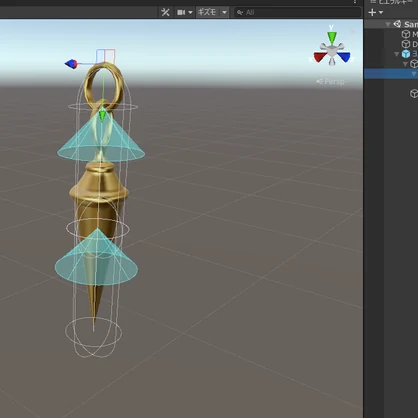
Task: Open the ギズモ dropdown arrow
Action: [224, 12]
